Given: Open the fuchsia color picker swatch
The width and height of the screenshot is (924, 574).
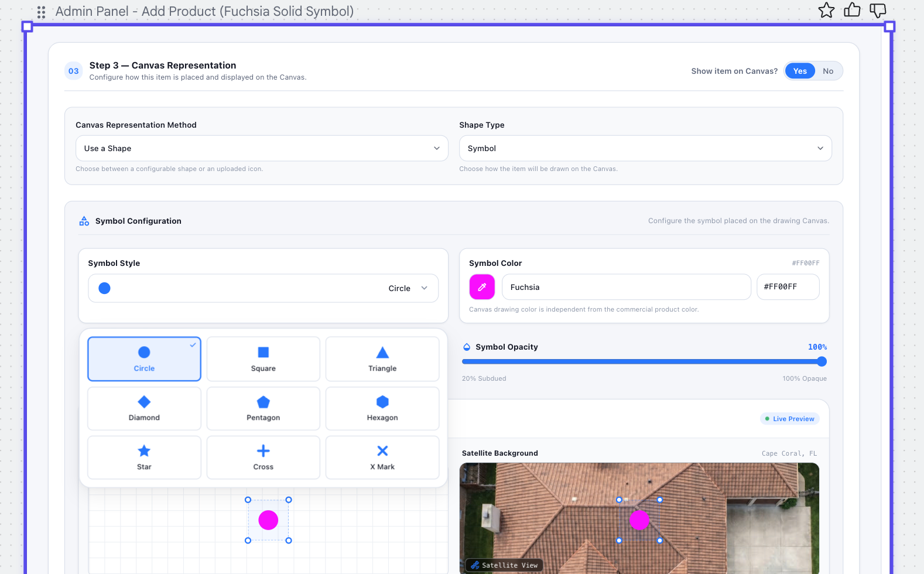Looking at the screenshot, I should click(x=482, y=287).
